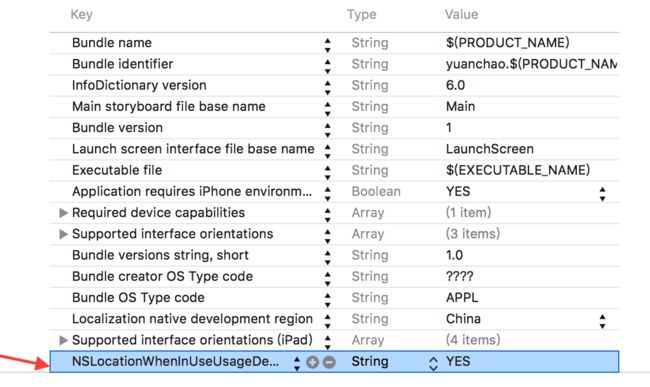Open Boolean value popup for Application requires iPhone environment
The height and width of the screenshot is (387, 650).
[602, 194]
